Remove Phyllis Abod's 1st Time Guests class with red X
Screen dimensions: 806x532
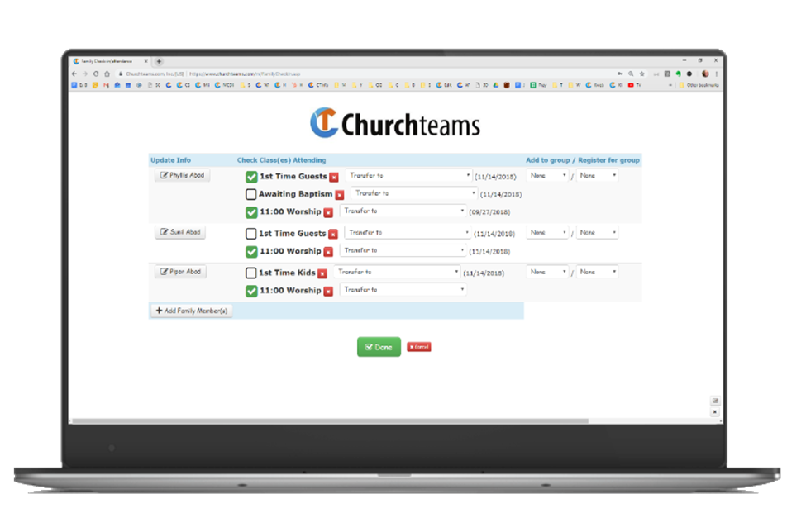(334, 178)
